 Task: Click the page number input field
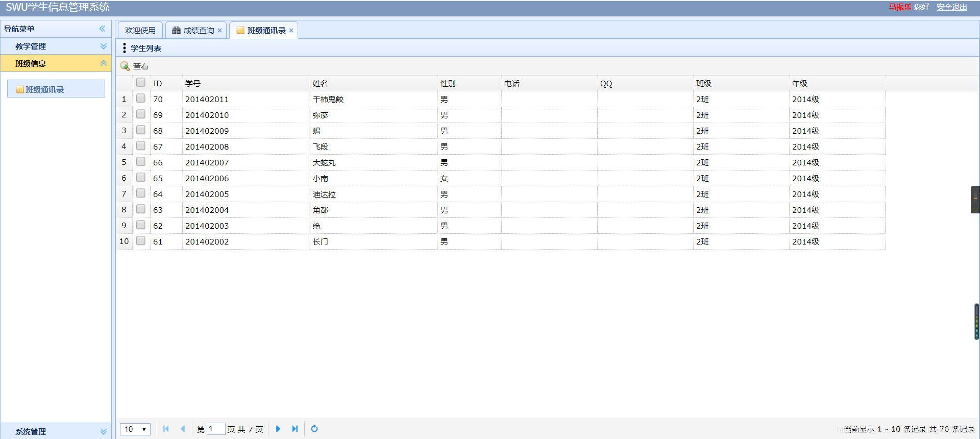(x=216, y=429)
